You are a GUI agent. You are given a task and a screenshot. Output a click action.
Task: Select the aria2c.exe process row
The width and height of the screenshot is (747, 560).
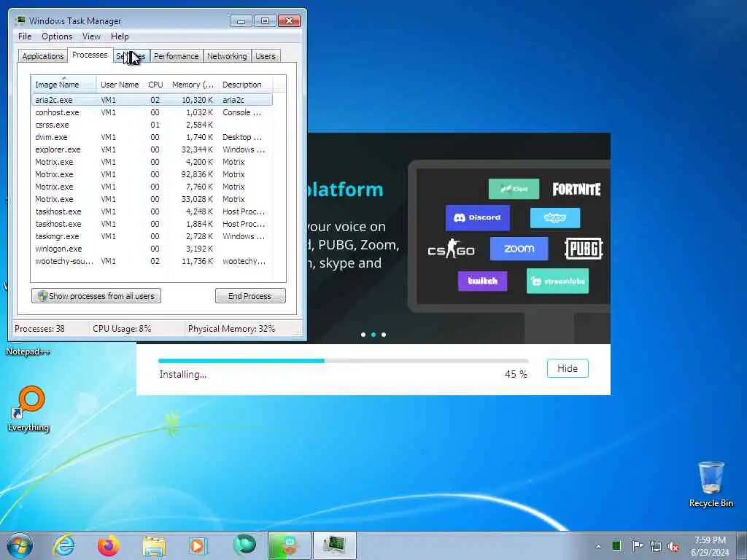[152, 100]
